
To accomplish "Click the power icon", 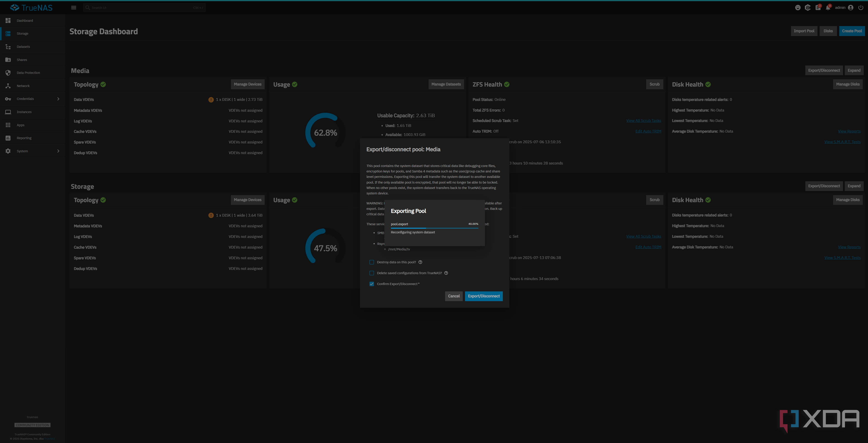I will coord(861,7).
